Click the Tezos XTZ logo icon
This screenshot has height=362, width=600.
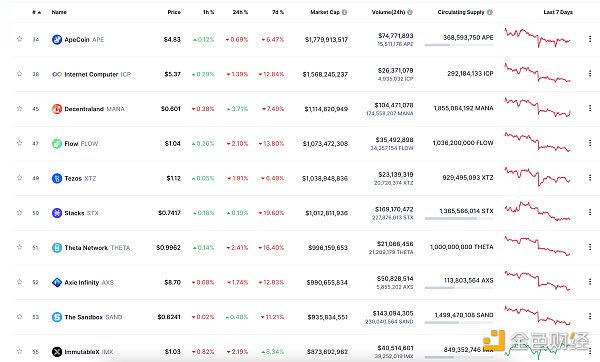57,178
